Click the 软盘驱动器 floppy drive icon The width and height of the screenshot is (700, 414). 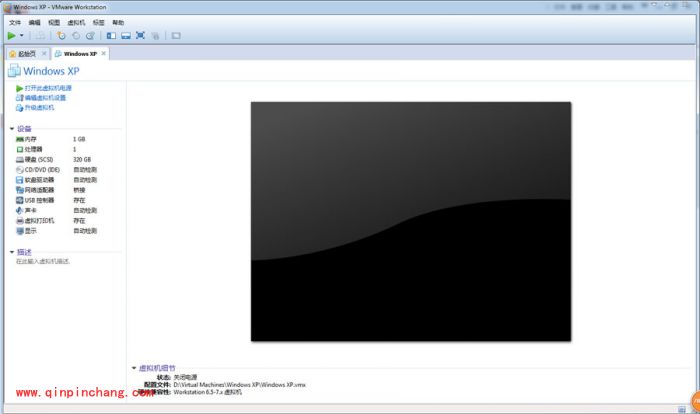[x=20, y=180]
